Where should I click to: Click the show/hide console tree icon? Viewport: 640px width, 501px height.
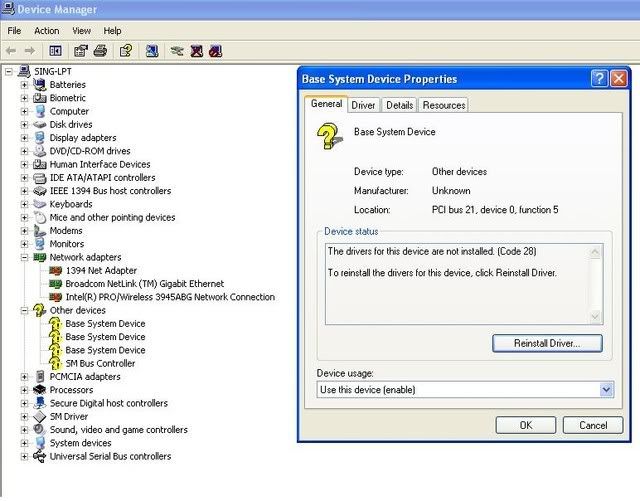(56, 50)
